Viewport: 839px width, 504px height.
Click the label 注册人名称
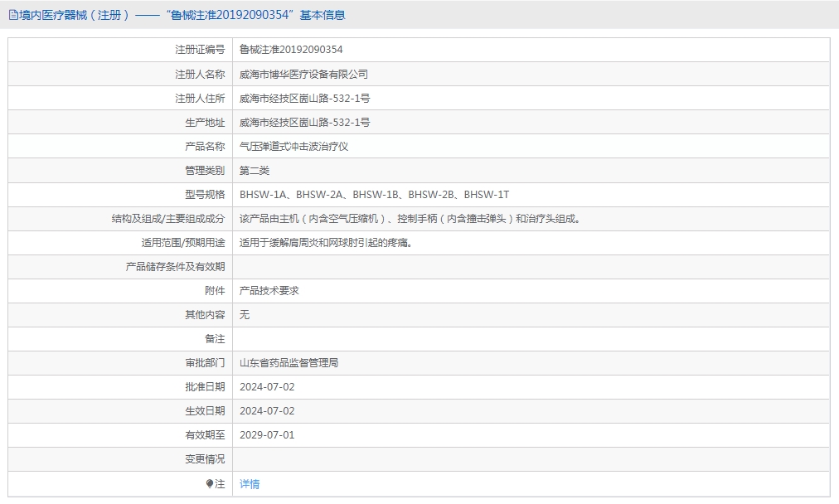[200, 75]
